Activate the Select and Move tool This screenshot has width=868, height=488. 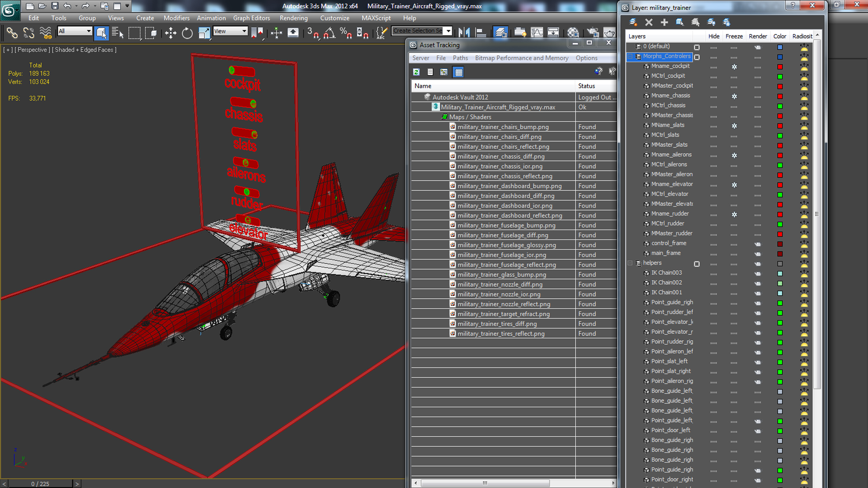(x=170, y=33)
